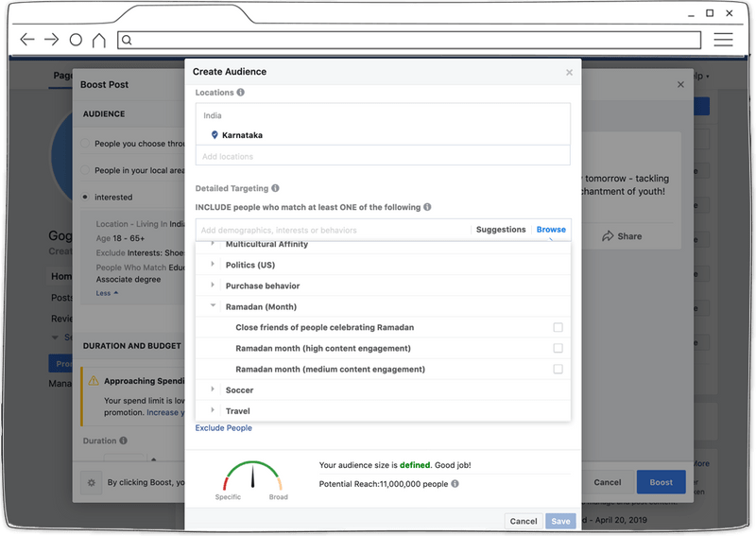Click the Share button on the post
Viewport: 756px width, 536px height.
coord(622,236)
